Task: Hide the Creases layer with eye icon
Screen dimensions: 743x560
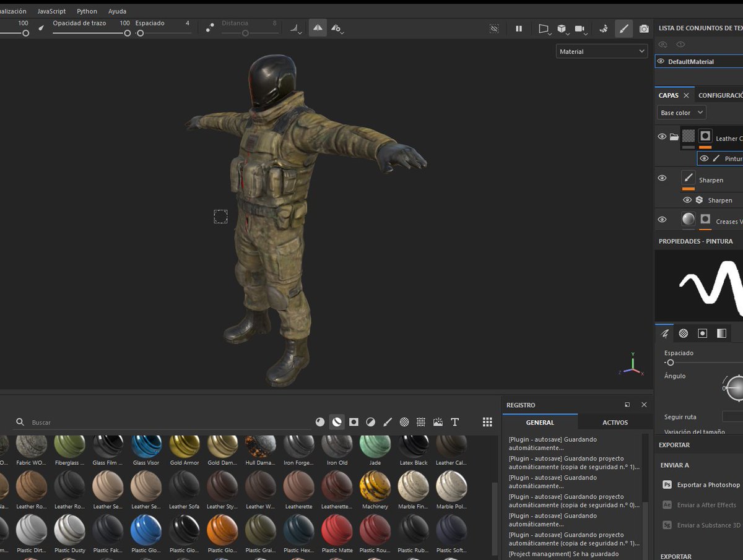Action: [x=662, y=220]
